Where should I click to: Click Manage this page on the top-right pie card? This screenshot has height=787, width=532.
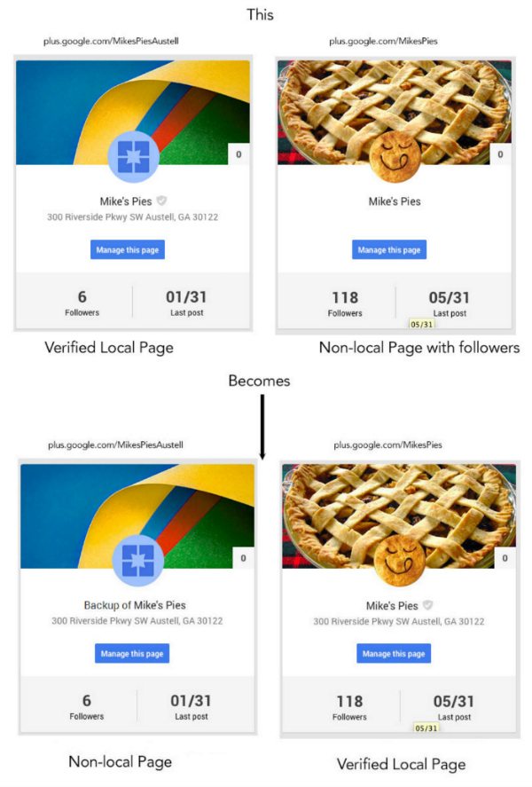click(x=389, y=249)
